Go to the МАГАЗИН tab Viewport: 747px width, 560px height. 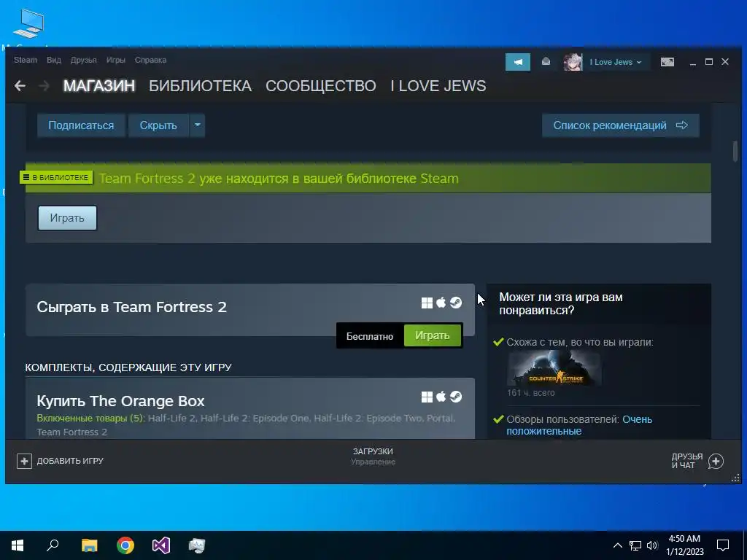(x=99, y=86)
